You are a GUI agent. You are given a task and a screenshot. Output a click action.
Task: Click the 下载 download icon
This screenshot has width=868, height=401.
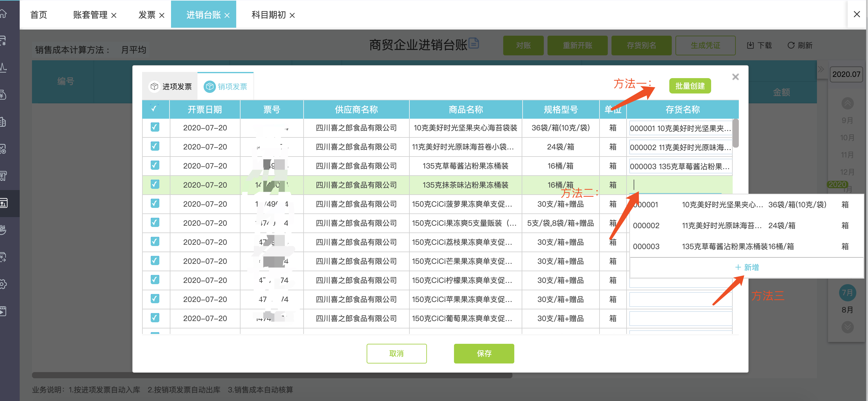(750, 46)
